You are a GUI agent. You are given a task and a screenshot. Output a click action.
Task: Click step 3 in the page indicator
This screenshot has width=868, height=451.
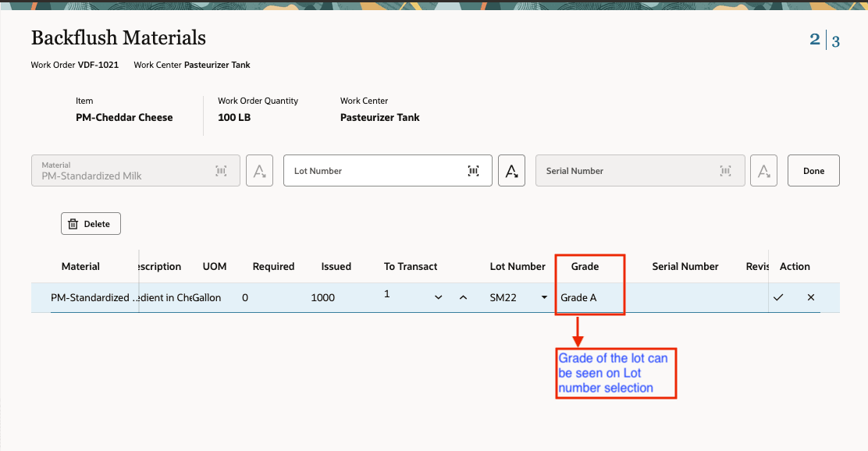[834, 39]
